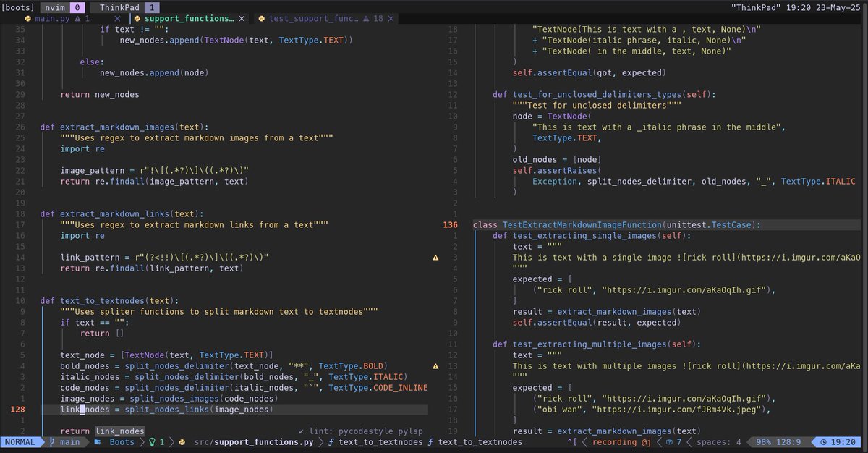
Task: Switch to tmux window nvim 0
Action: (63, 7)
